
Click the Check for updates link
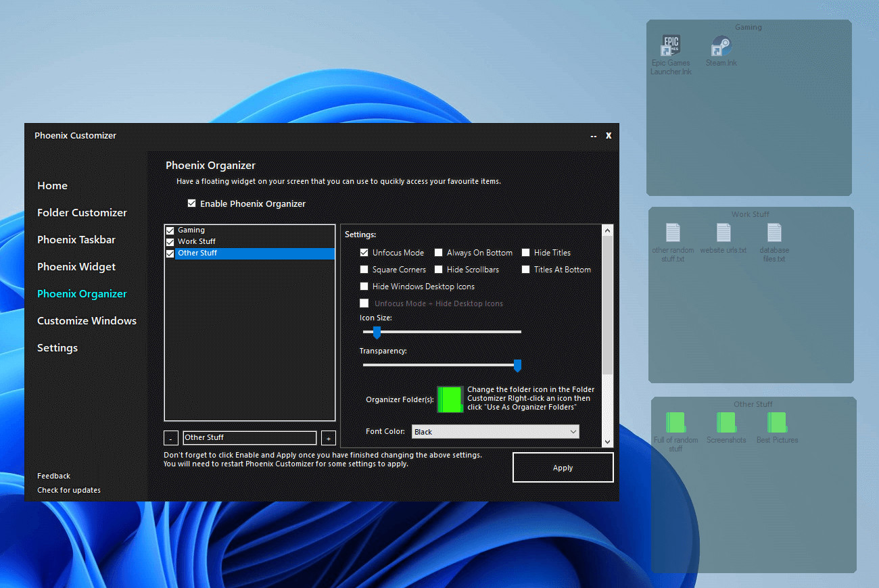click(69, 490)
